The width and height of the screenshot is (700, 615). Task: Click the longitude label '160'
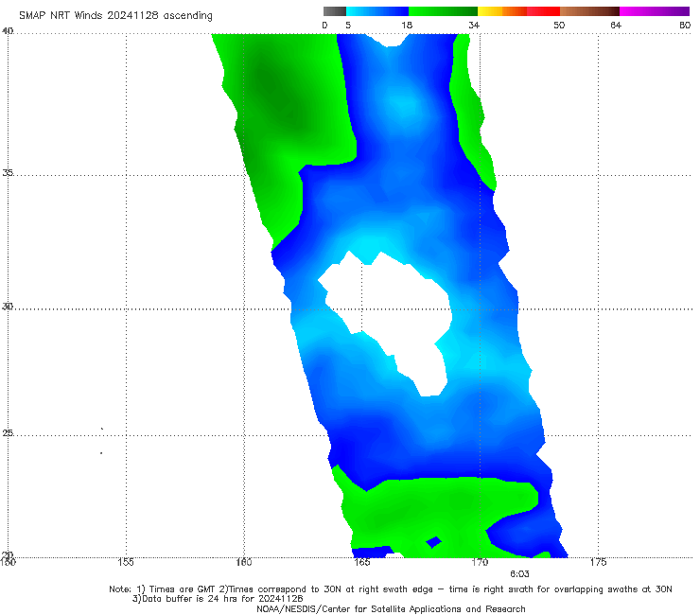(244, 562)
